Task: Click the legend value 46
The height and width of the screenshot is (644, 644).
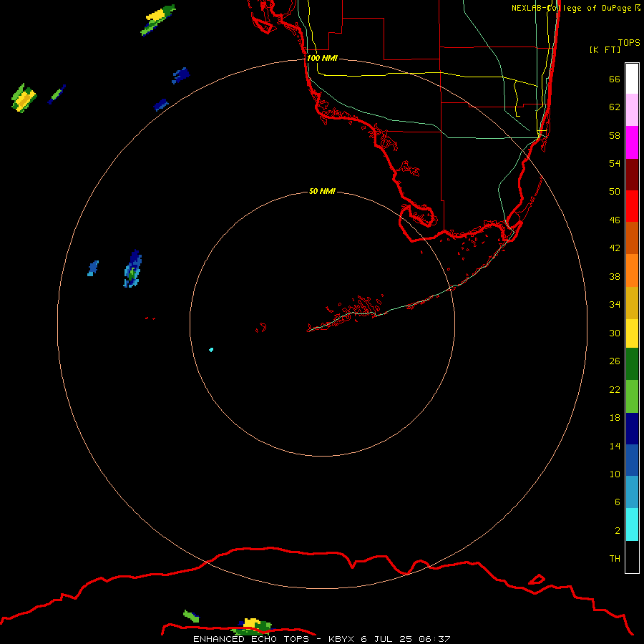Action: pos(615,220)
